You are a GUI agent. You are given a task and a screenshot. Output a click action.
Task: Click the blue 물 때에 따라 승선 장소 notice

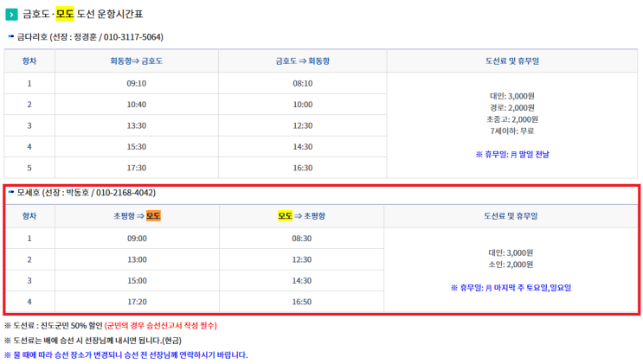coord(125,355)
